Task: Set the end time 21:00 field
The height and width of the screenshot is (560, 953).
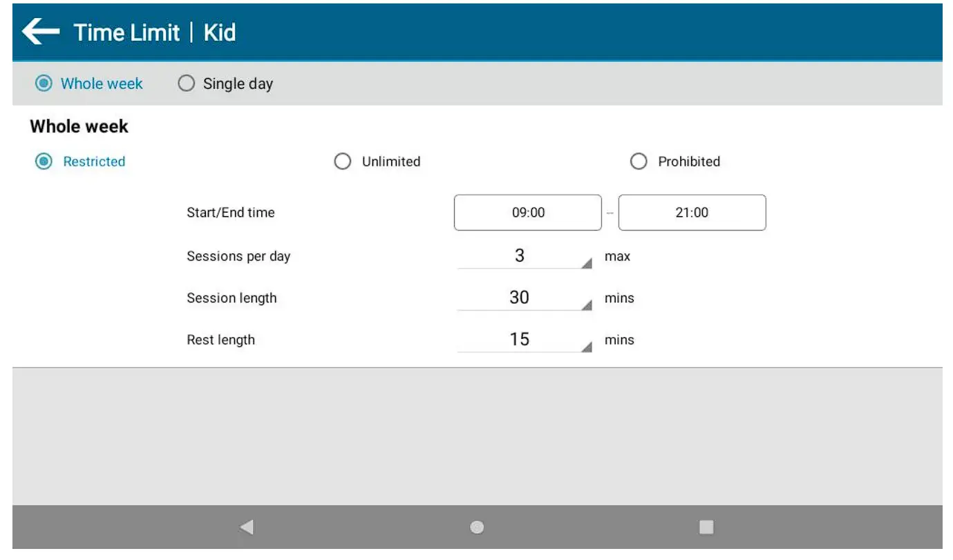Action: (692, 213)
